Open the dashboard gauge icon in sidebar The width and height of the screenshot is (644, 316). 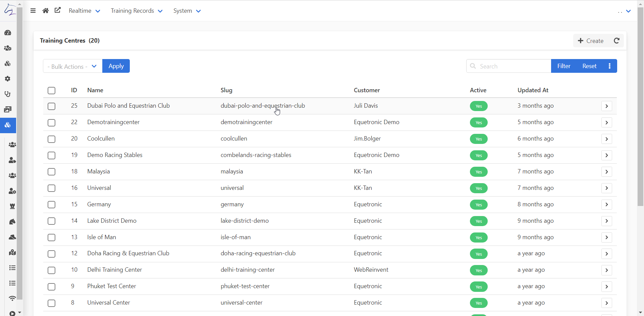[8, 32]
